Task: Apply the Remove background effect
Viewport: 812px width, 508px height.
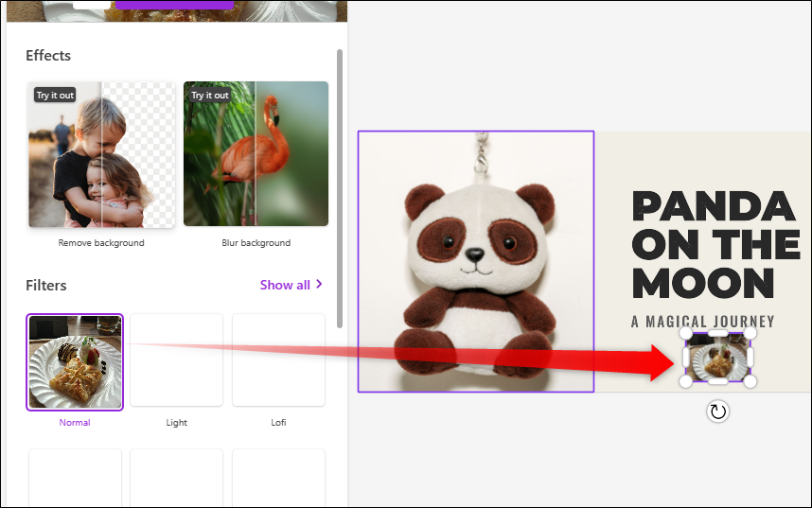Action: click(101, 154)
